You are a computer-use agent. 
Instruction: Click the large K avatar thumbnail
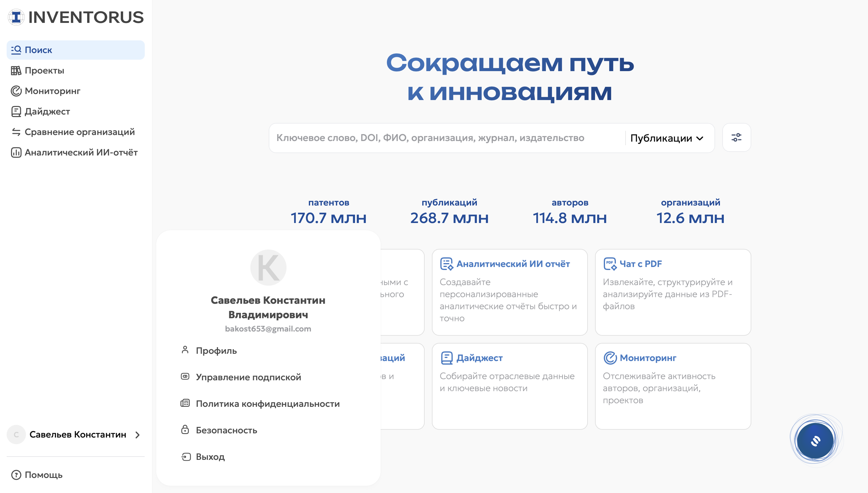coord(268,268)
